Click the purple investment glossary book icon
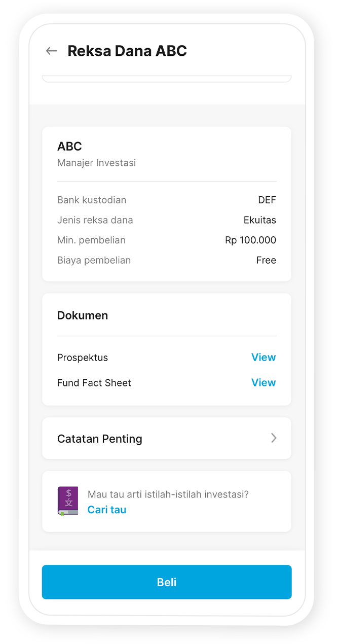The image size is (338, 644). click(x=68, y=501)
